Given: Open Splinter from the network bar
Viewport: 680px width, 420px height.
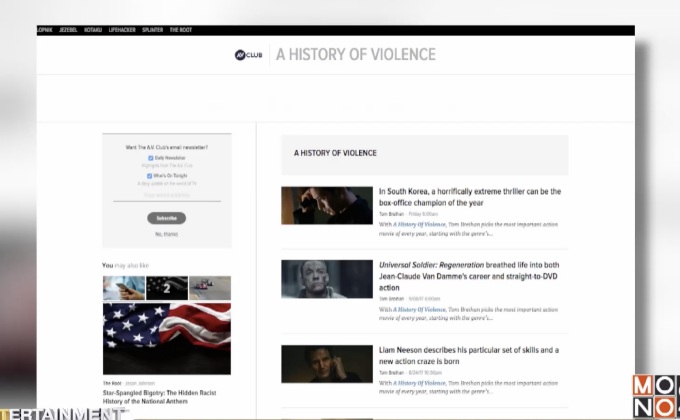Looking at the screenshot, I should [155, 30].
